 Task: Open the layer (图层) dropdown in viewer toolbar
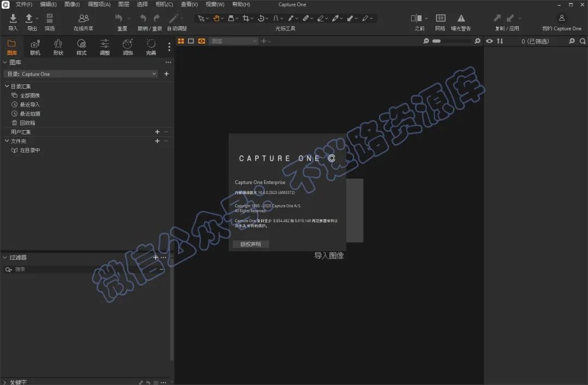233,41
